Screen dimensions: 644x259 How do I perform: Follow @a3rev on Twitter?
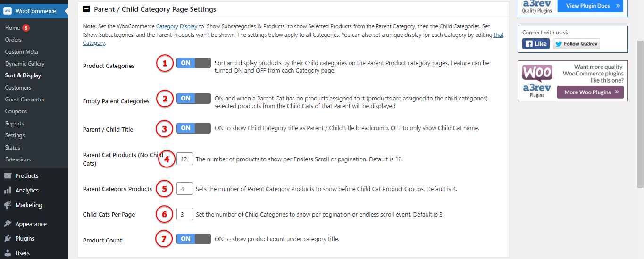coord(577,44)
